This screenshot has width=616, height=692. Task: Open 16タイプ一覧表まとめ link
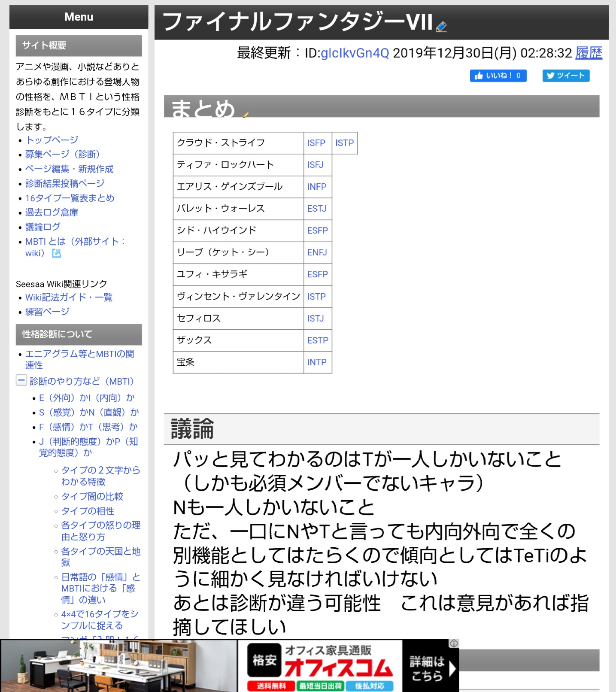tap(70, 198)
